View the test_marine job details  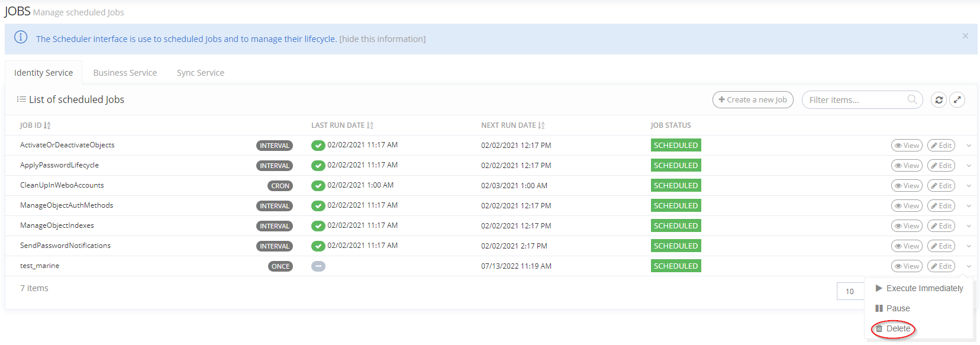907,266
